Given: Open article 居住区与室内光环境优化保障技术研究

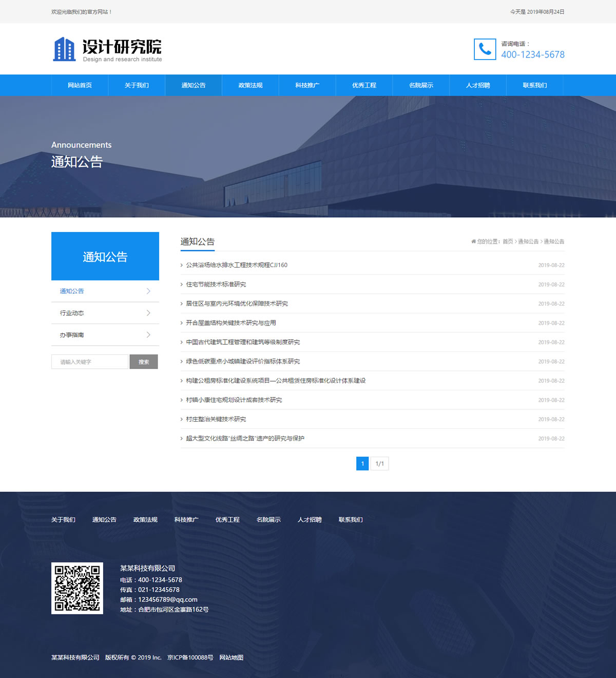Looking at the screenshot, I should (x=237, y=304).
